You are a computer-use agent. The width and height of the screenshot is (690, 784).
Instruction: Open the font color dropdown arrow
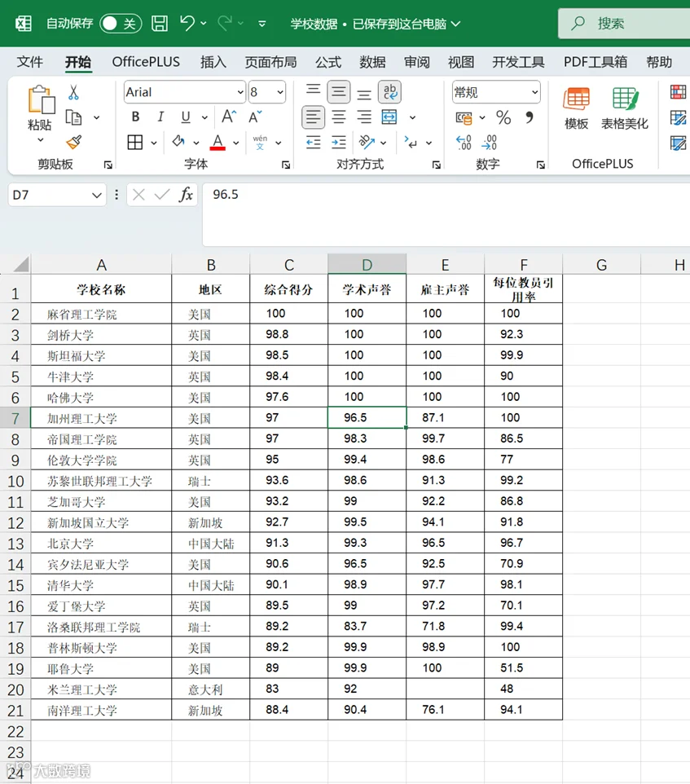[x=235, y=143]
